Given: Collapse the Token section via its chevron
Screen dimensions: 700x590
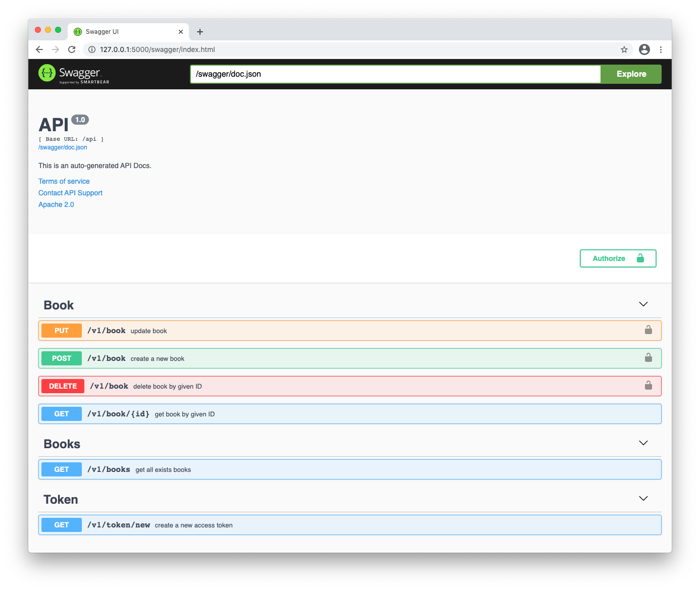Looking at the screenshot, I should tap(643, 498).
